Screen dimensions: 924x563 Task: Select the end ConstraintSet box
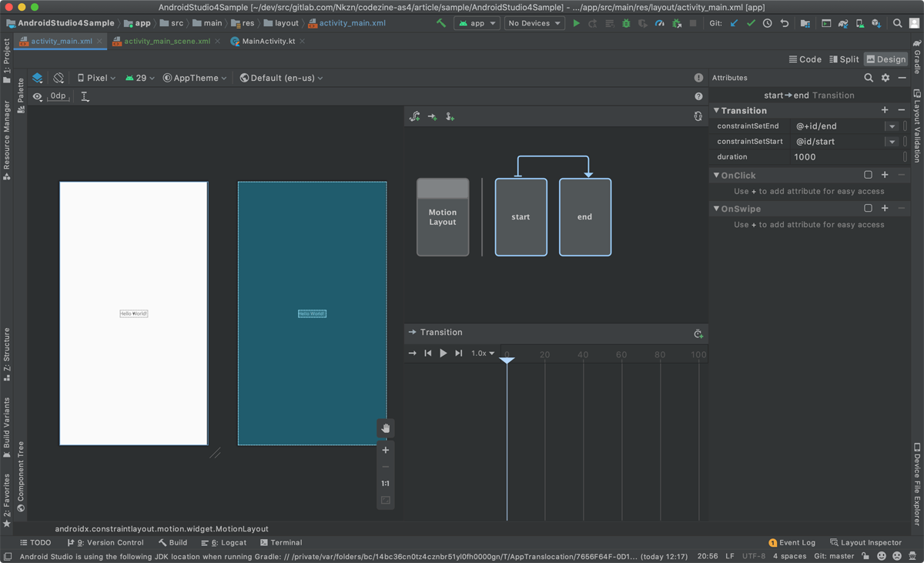[585, 217]
